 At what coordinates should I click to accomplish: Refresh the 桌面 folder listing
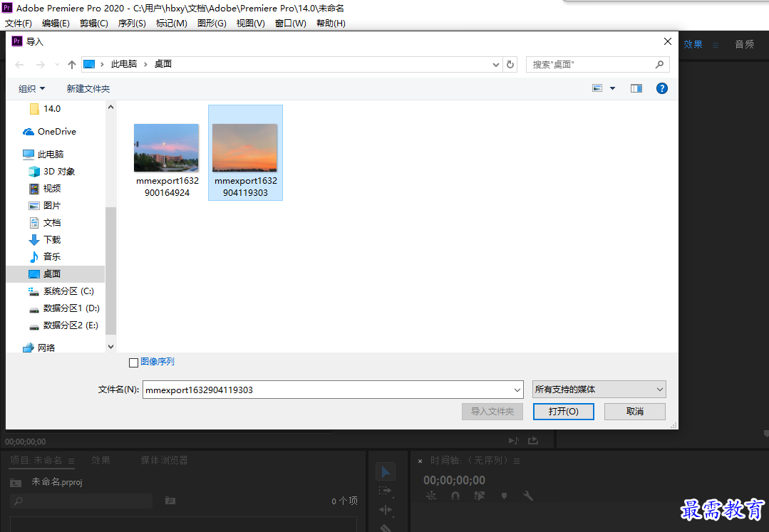tap(510, 64)
